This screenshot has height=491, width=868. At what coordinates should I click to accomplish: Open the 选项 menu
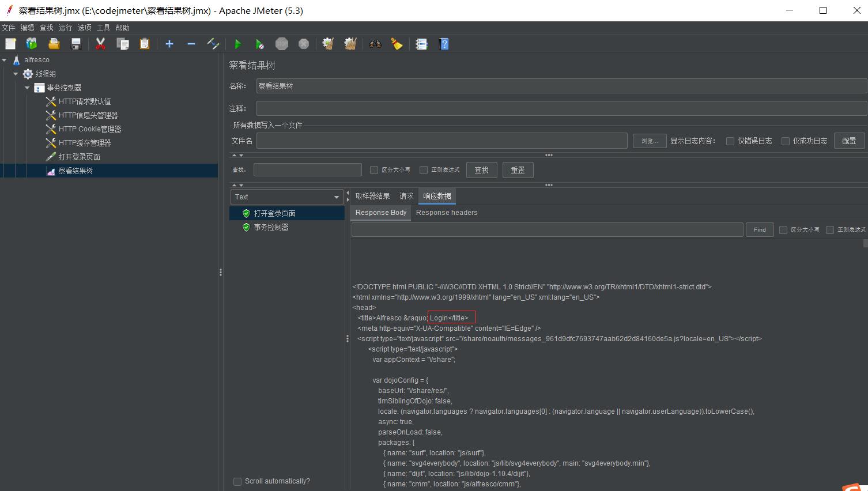pos(84,28)
